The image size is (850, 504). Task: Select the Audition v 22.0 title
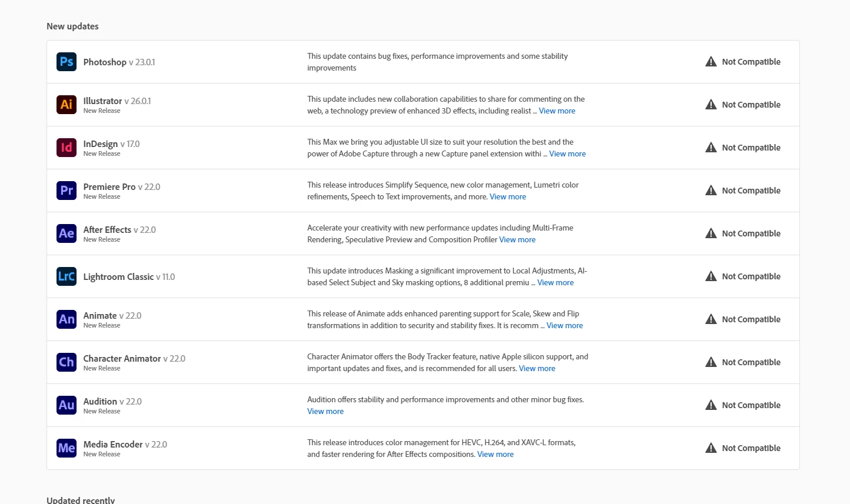(x=112, y=401)
